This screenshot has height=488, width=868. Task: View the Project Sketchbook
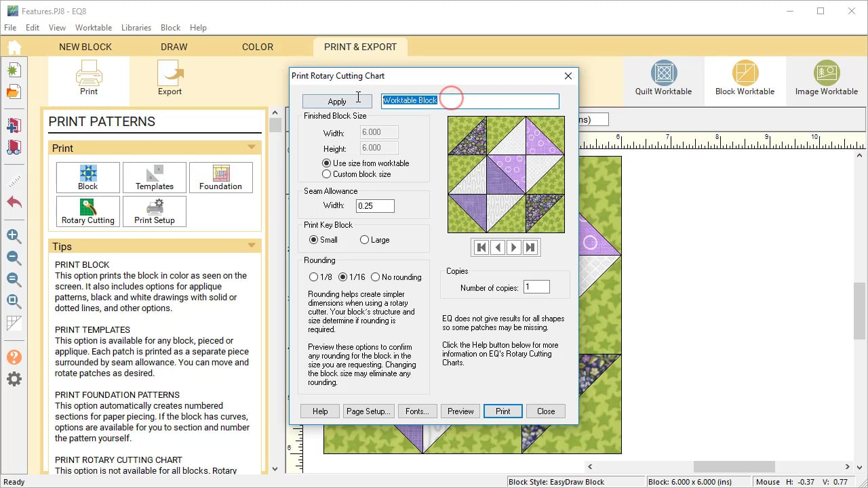click(x=14, y=146)
